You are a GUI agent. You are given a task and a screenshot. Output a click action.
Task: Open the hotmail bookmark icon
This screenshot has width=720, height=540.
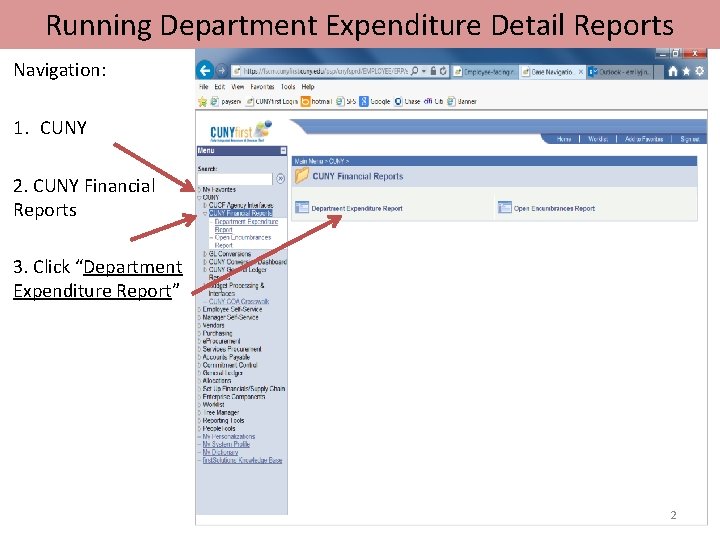tap(305, 101)
